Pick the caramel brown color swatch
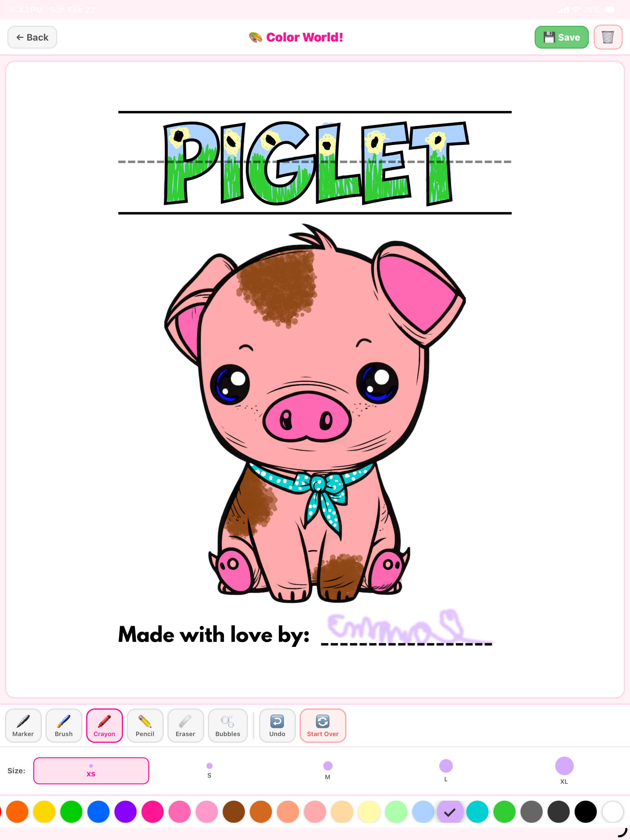The height and width of the screenshot is (840, 630). click(261, 811)
